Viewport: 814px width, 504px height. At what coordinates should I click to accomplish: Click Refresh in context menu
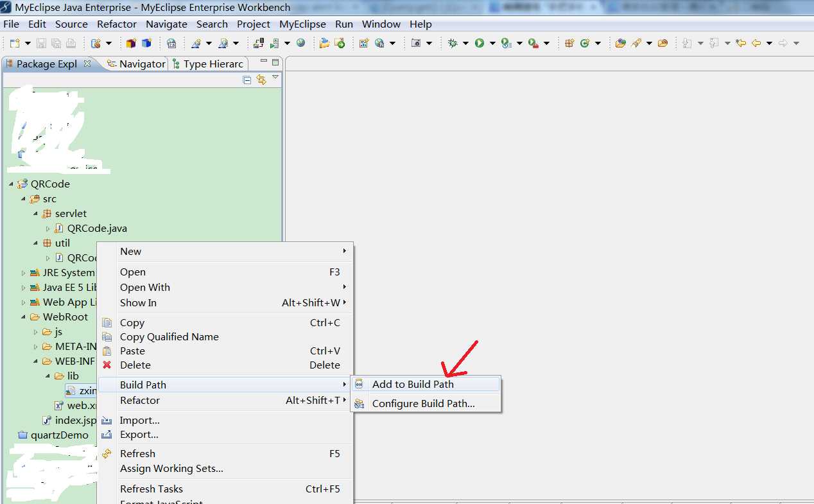[x=223, y=453]
